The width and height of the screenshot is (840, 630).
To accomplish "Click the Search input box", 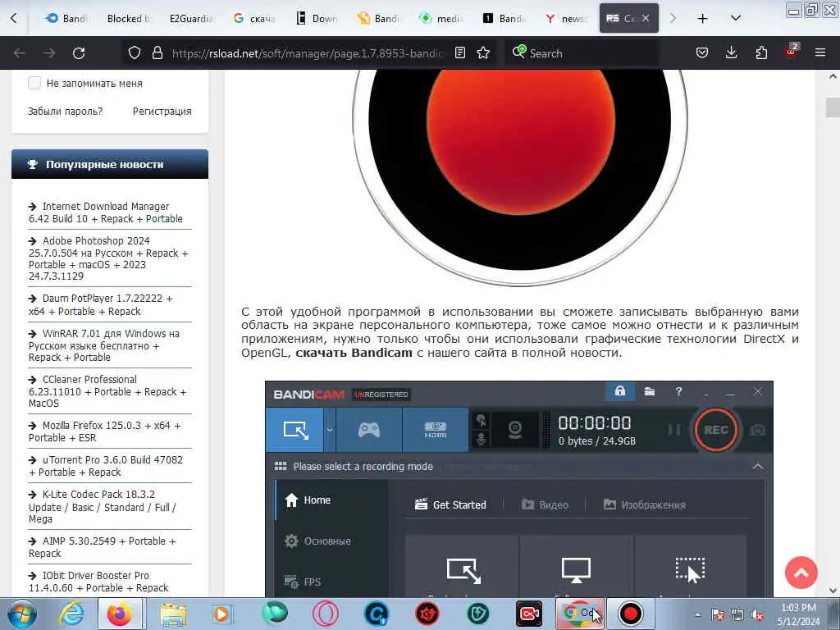I will [582, 53].
